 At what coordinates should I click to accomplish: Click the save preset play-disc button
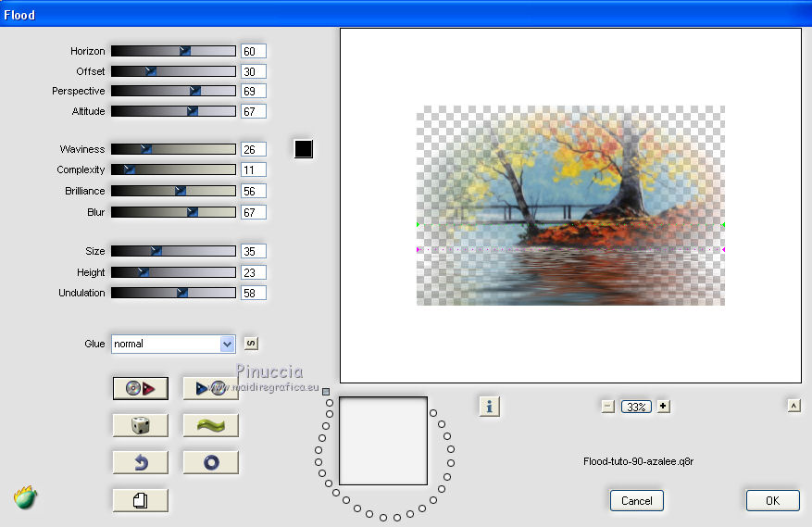click(x=211, y=388)
